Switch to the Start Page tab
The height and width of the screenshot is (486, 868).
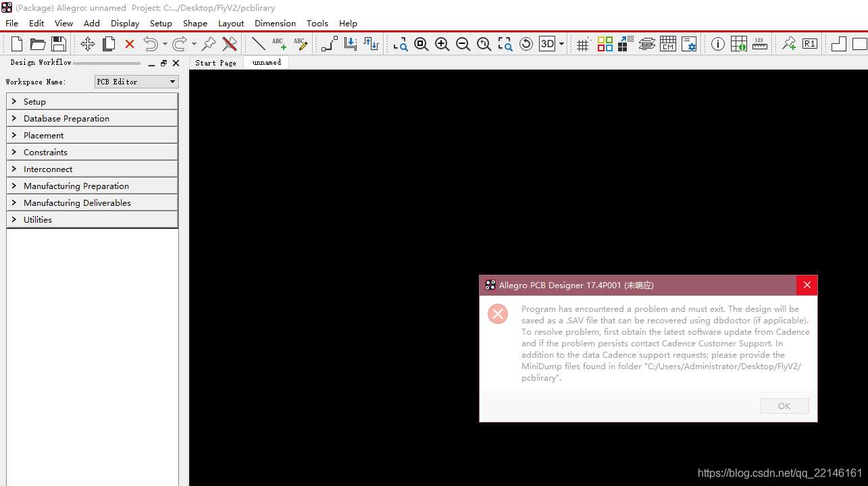pyautogui.click(x=215, y=63)
